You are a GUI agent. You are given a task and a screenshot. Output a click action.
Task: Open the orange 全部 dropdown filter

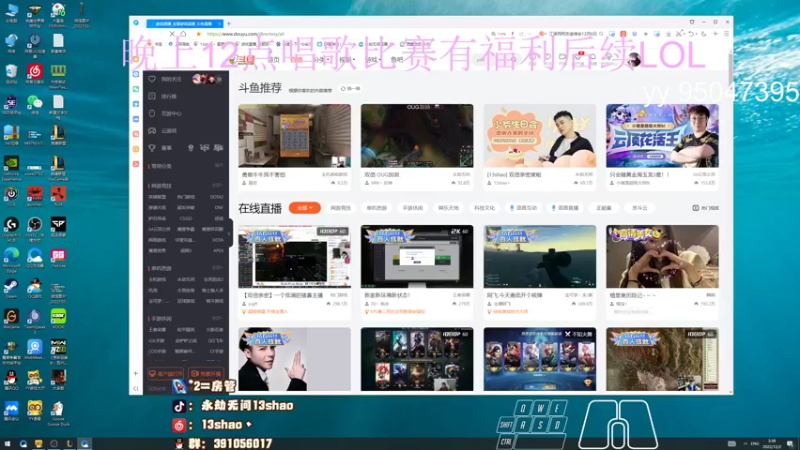point(305,208)
